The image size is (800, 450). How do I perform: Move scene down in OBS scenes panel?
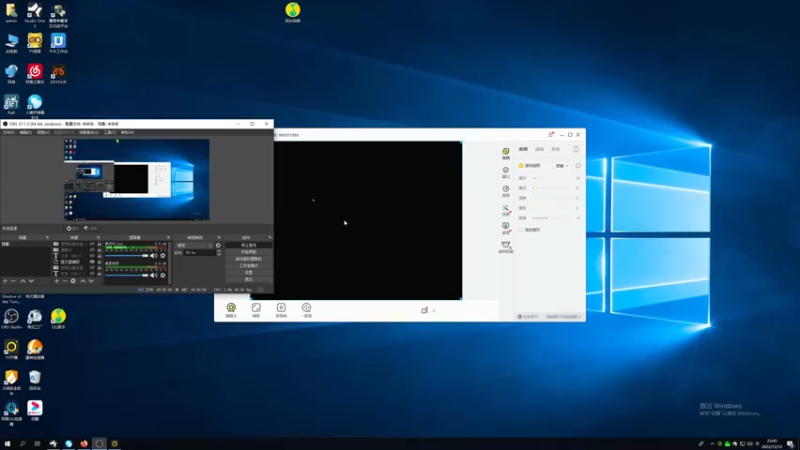pyautogui.click(x=31, y=281)
